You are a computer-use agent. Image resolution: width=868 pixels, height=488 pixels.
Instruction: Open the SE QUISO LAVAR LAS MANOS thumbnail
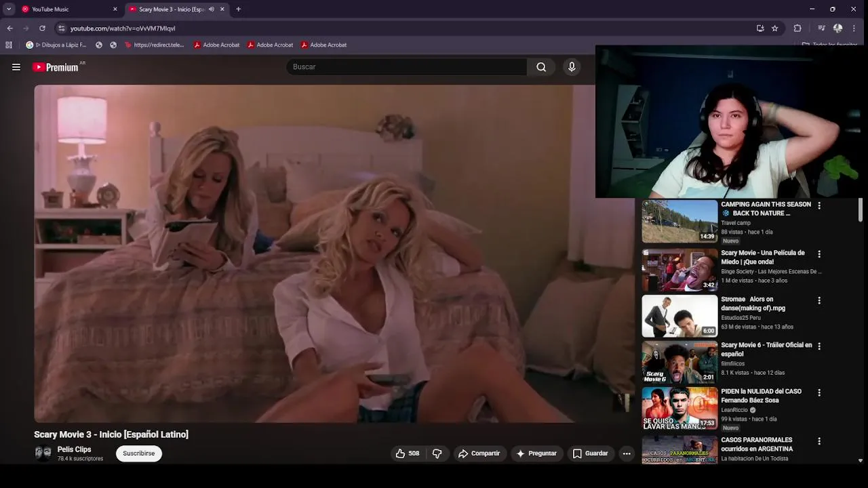[x=679, y=408]
